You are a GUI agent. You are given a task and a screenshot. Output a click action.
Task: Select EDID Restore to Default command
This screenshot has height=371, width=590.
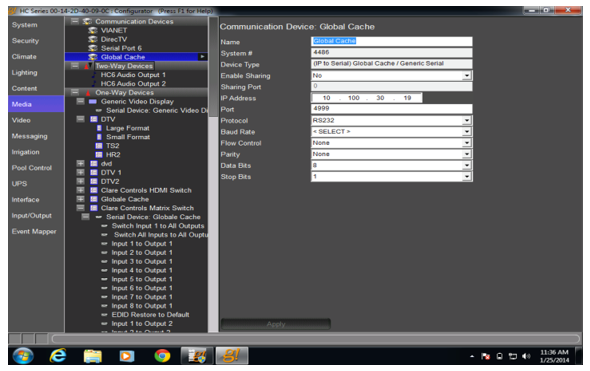tap(150, 315)
